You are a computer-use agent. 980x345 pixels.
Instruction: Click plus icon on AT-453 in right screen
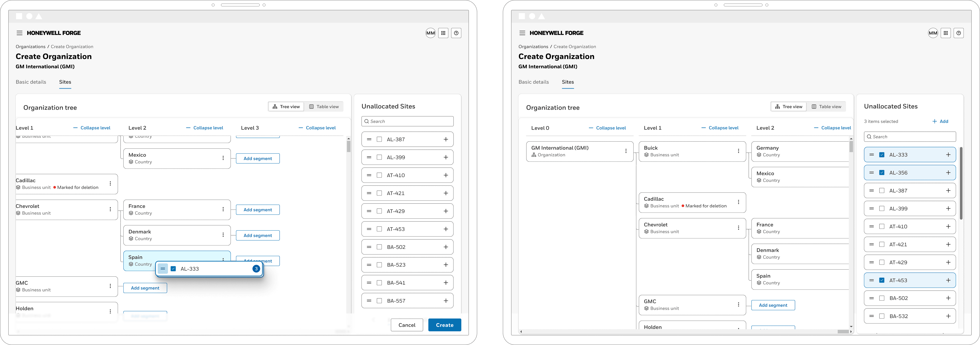click(948, 280)
